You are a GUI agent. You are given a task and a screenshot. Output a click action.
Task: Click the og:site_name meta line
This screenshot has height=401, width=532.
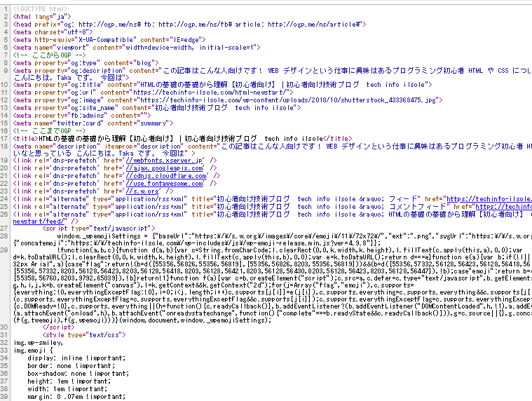[157, 108]
